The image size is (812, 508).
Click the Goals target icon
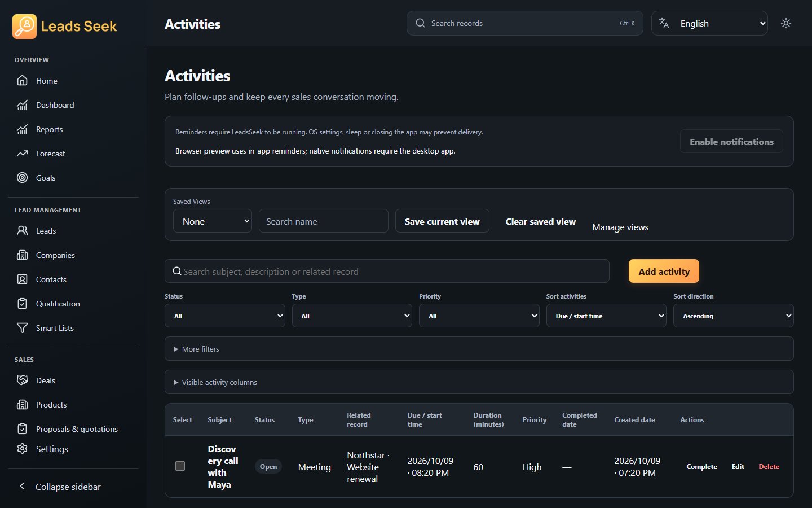pyautogui.click(x=22, y=178)
